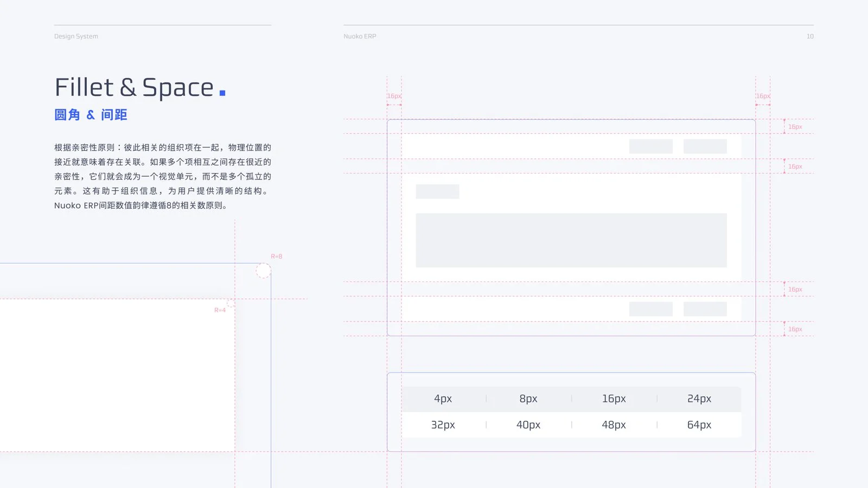Click the Nuoko ERP header label

(360, 36)
